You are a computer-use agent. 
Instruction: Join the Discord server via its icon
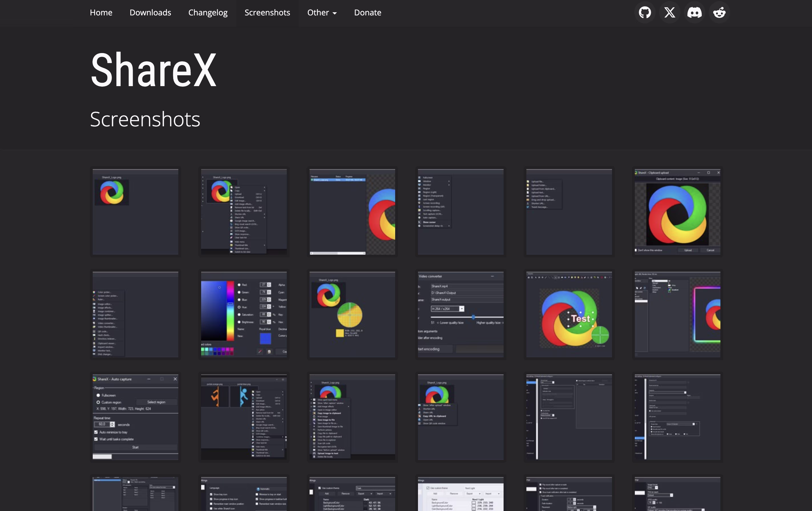click(x=694, y=13)
